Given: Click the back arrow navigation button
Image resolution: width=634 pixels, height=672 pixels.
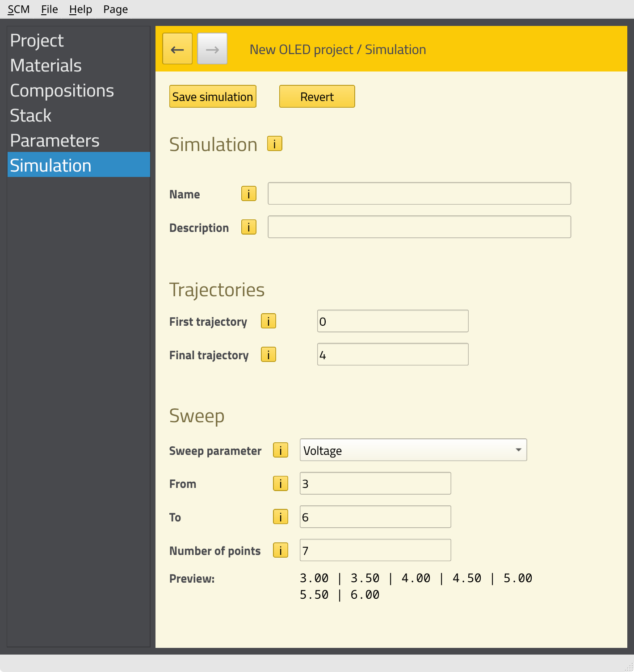Looking at the screenshot, I should [177, 49].
